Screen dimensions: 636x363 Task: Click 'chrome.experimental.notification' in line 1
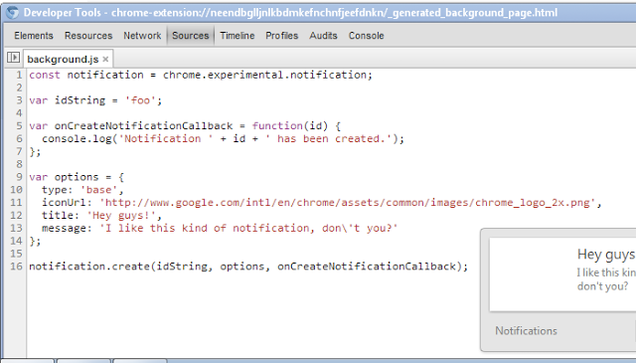click(266, 75)
